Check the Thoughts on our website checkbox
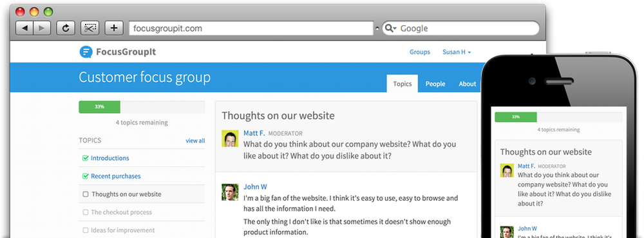The image size is (644, 238). [x=86, y=194]
